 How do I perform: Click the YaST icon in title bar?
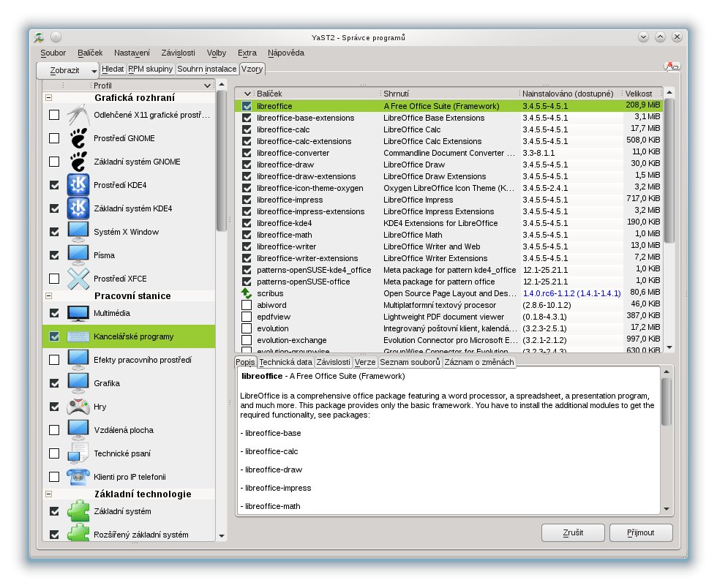tap(40, 37)
